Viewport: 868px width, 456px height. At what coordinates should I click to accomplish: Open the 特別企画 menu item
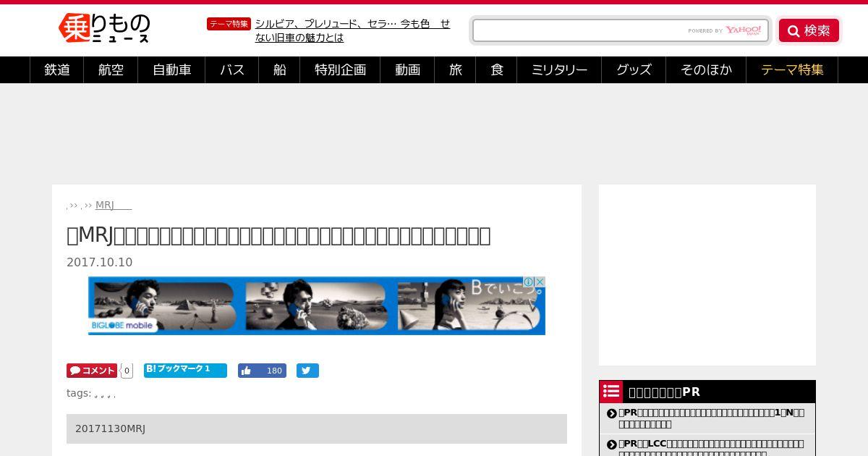340,69
